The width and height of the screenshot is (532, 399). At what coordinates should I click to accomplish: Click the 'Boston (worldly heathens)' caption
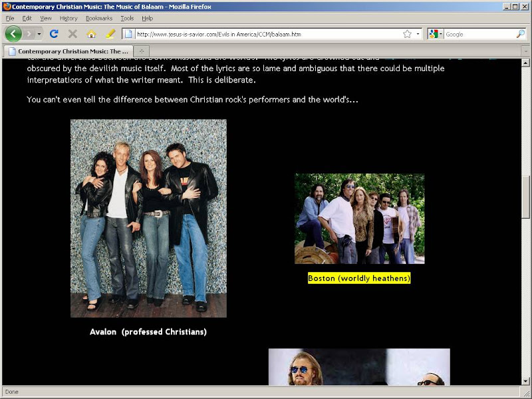tap(359, 278)
